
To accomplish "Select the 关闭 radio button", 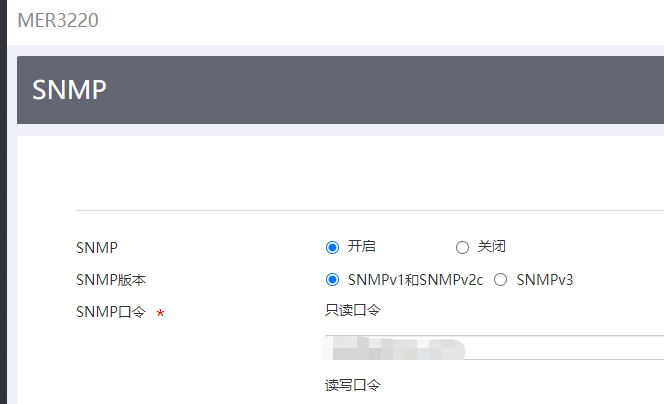I will click(x=462, y=247).
